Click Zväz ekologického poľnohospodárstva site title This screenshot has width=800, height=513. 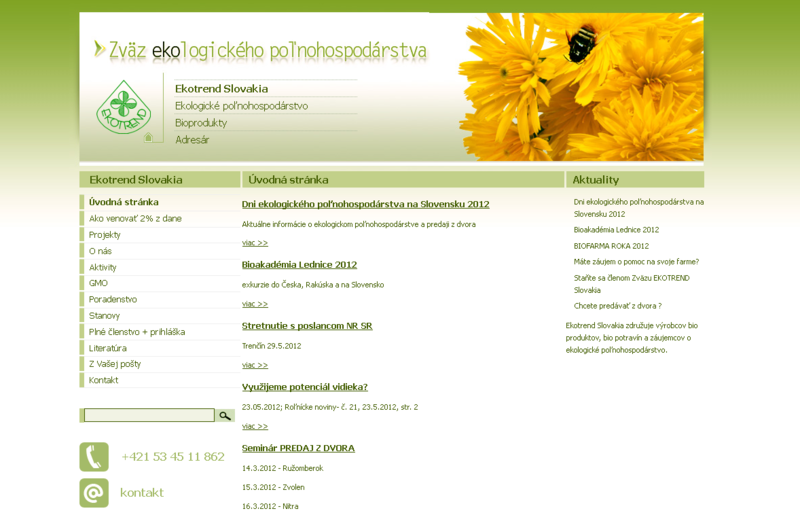268,51
